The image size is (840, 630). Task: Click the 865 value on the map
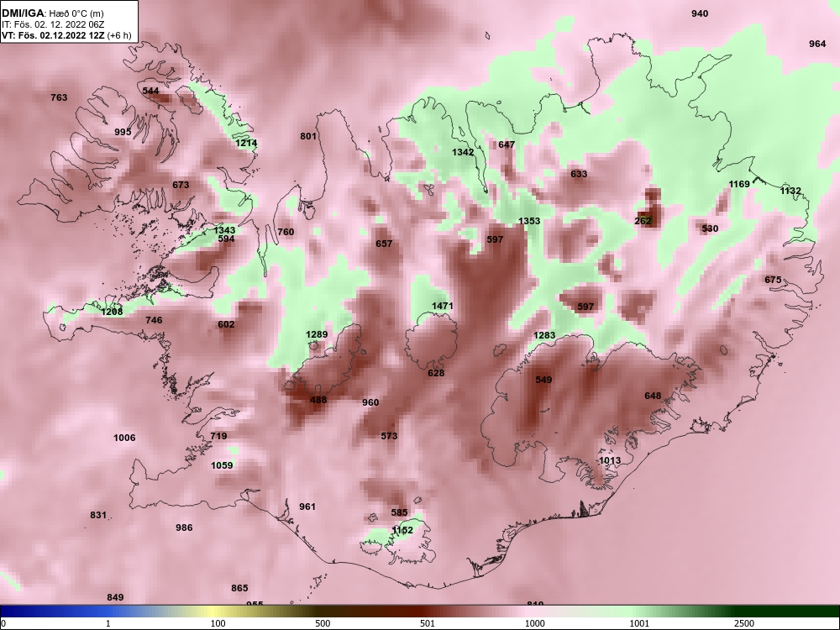[239, 588]
